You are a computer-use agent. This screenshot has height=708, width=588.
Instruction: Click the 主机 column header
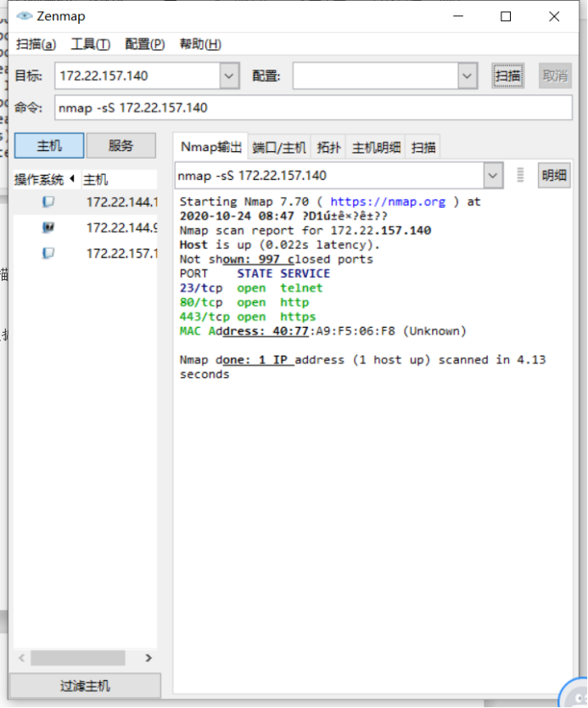tap(120, 179)
